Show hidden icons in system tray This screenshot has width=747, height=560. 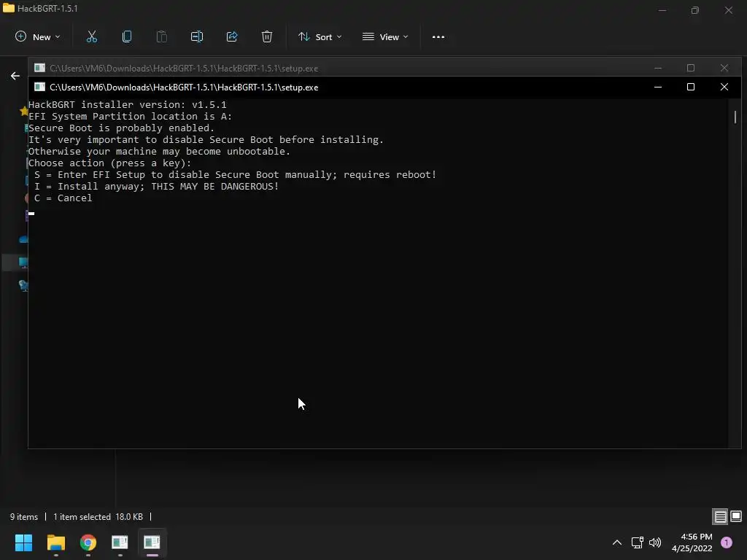[x=617, y=542]
